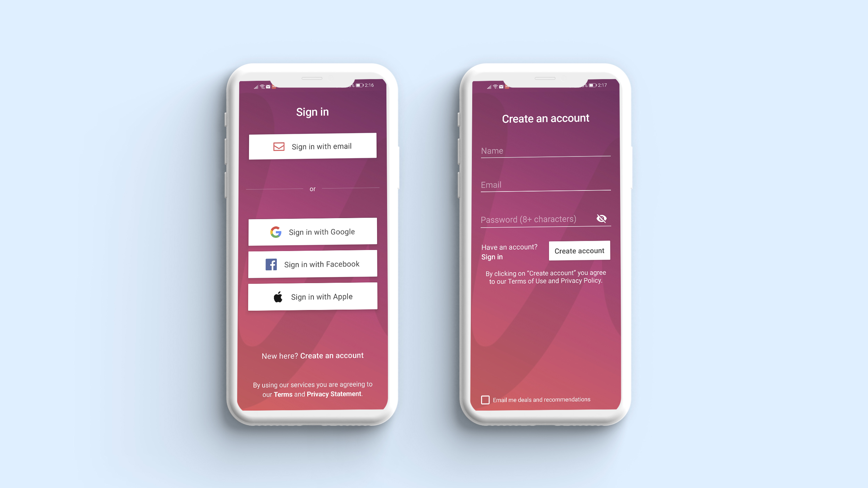The image size is (868, 488).
Task: Click the Apple logo icon
Action: pos(277,297)
